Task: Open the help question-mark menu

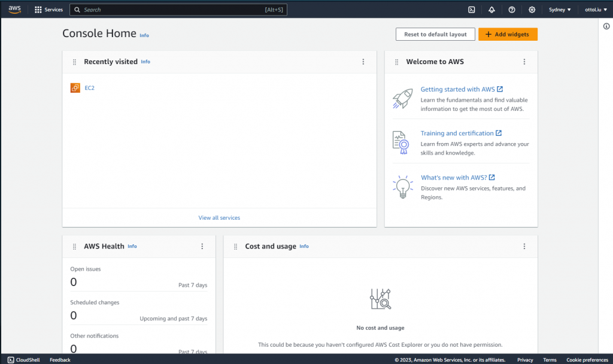Action: pos(512,10)
